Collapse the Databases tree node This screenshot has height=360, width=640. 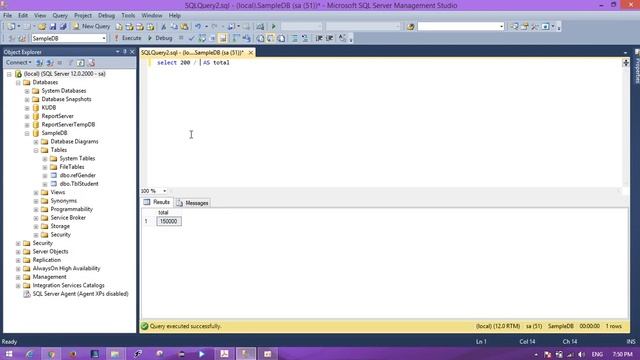point(18,82)
